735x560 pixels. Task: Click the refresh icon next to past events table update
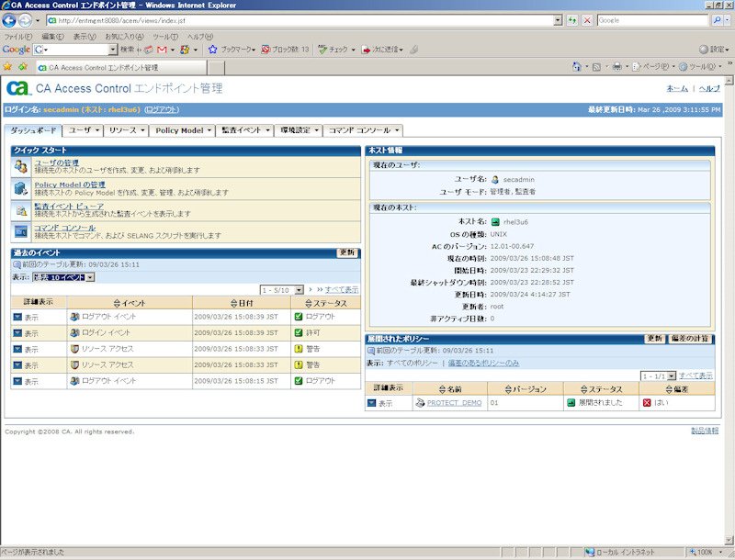tap(17, 264)
